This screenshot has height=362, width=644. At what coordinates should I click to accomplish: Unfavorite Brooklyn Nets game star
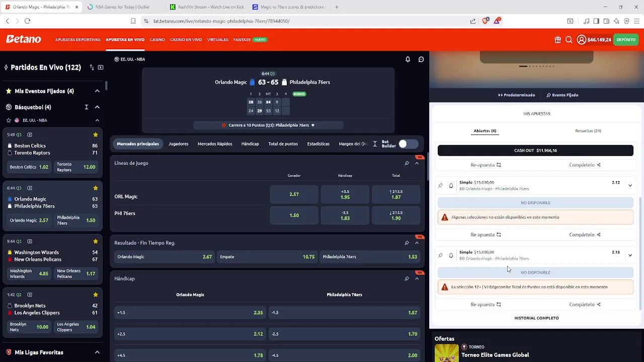click(95, 295)
